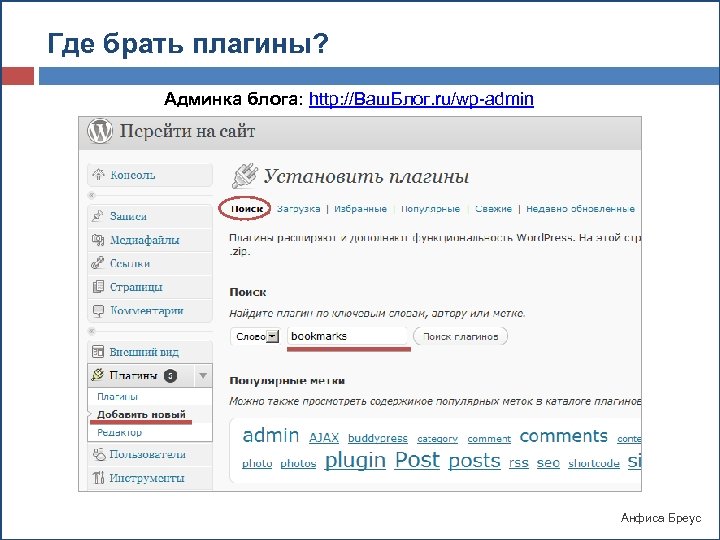The width and height of the screenshot is (720, 540).
Task: Click the Инструменты tools icon
Action: [98, 478]
